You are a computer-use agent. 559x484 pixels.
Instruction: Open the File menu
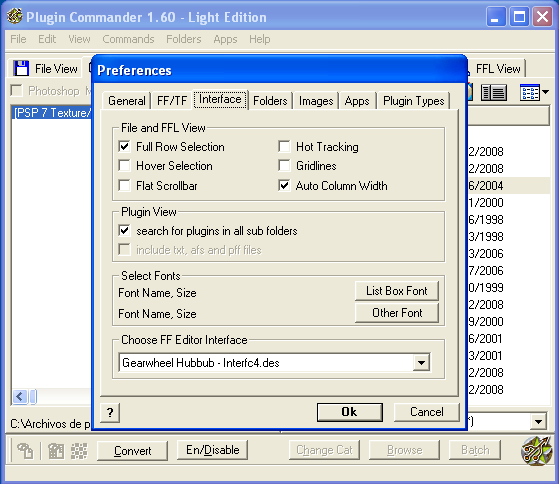pos(18,39)
